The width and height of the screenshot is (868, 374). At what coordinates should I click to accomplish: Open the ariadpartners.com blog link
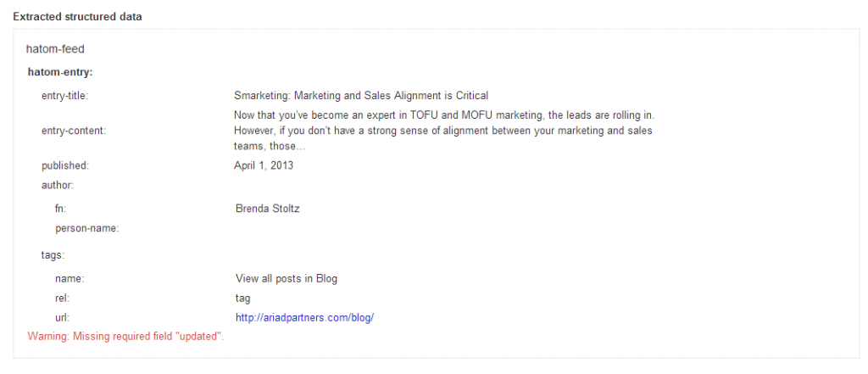tap(304, 318)
